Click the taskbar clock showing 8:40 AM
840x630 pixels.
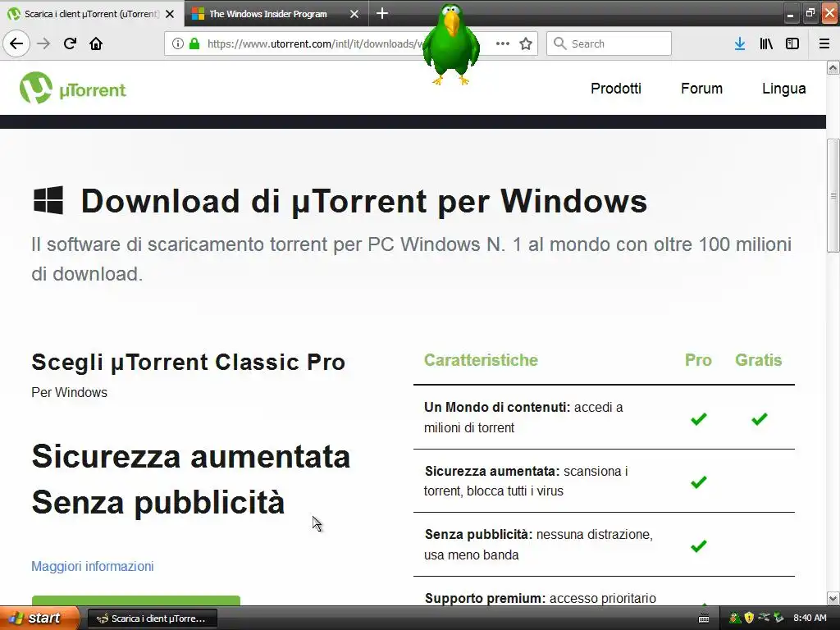point(810,619)
